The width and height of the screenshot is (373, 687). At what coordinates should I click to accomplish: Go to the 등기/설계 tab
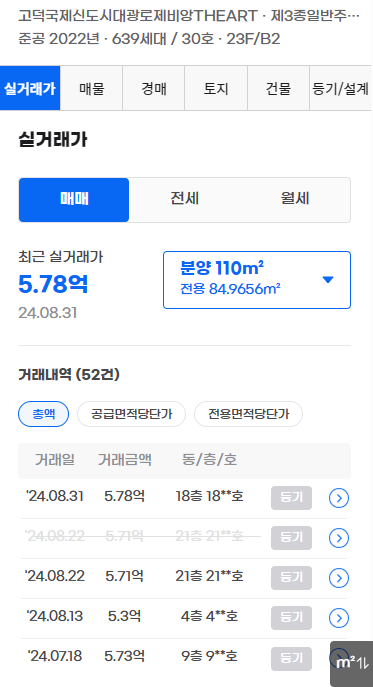(x=341, y=89)
